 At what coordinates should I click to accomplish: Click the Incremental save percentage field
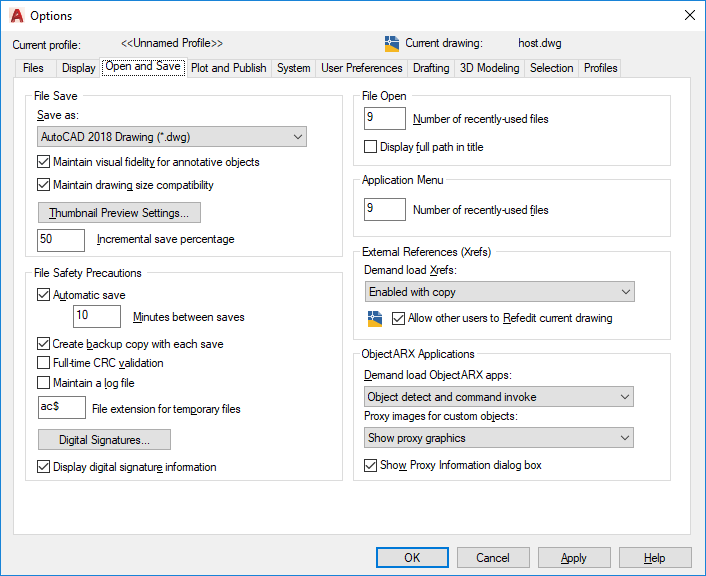(61, 240)
